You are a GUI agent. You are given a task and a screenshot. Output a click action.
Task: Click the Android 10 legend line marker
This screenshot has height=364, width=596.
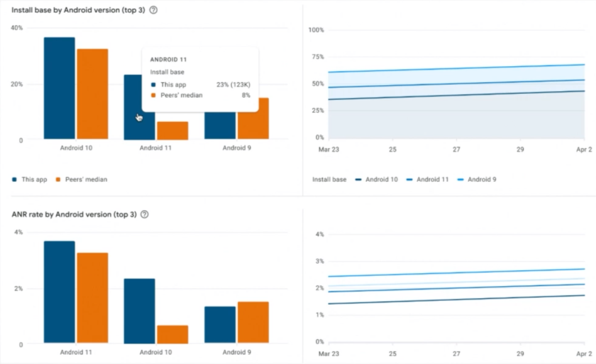[358, 179]
